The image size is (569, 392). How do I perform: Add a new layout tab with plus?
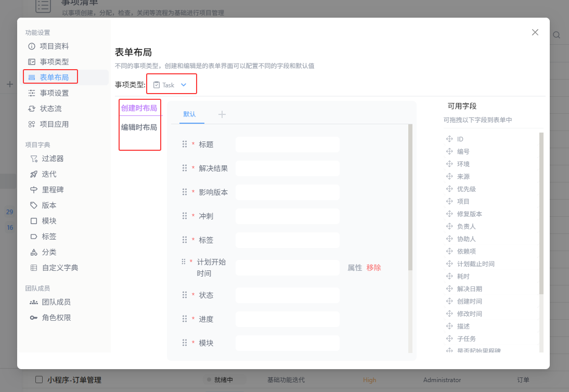(222, 114)
